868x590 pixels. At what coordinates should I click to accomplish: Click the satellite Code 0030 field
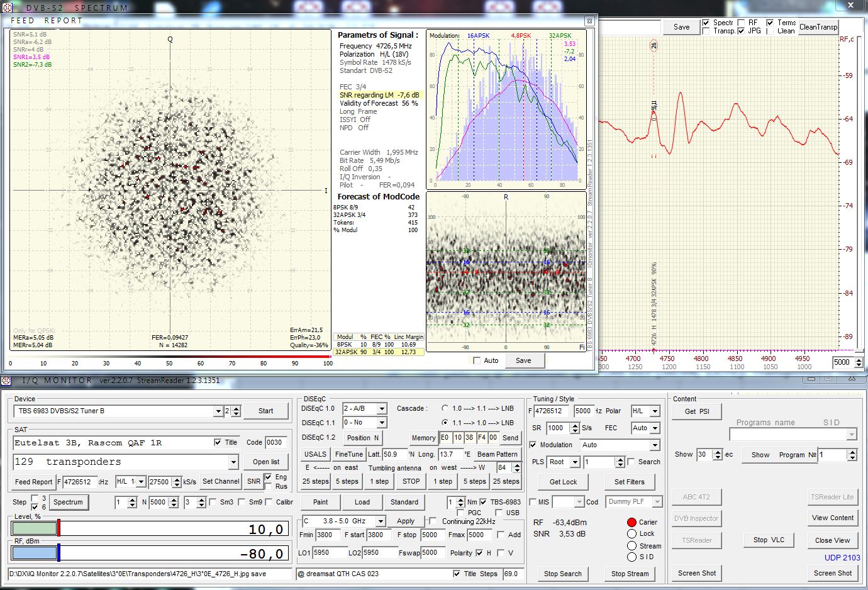[275, 442]
